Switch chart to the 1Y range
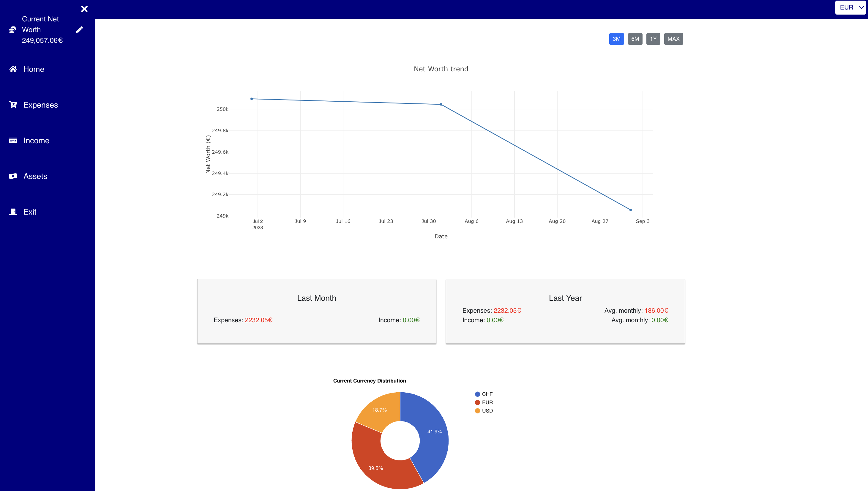The image size is (868, 491). click(x=653, y=39)
